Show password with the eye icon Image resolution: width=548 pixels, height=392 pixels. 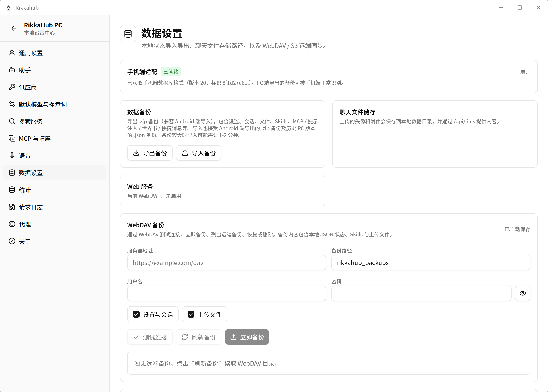tap(523, 293)
